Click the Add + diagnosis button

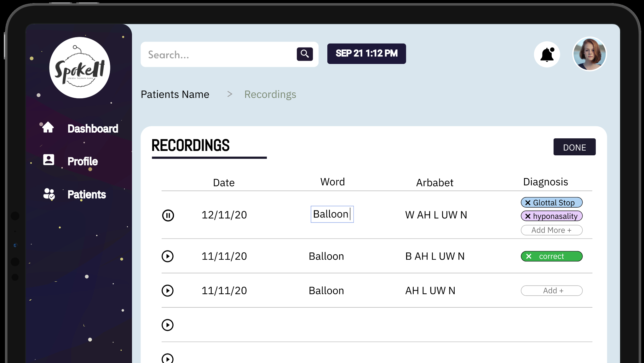tap(552, 291)
